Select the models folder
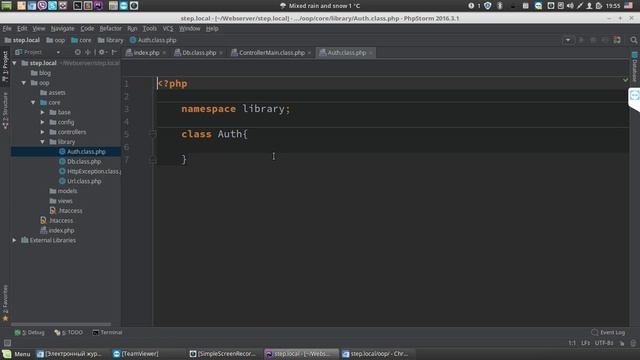 click(x=63, y=191)
